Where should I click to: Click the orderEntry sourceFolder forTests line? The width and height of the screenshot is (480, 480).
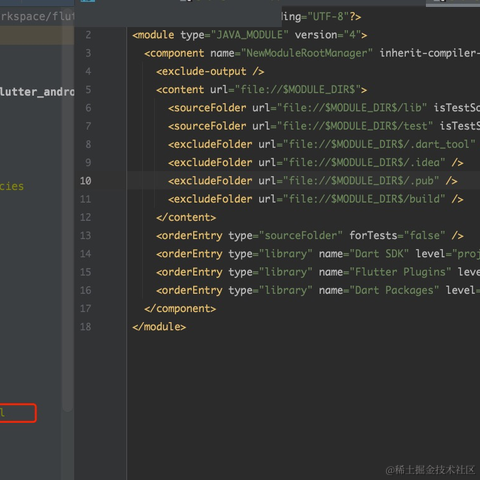(310, 235)
